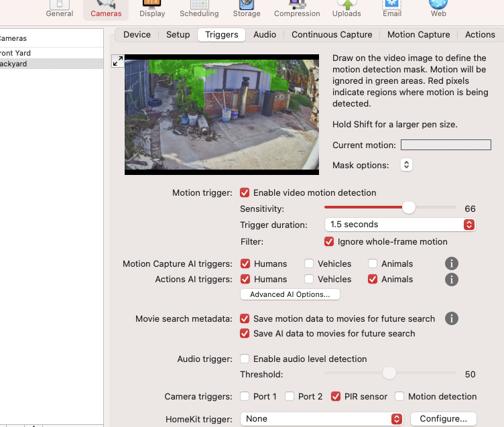Image resolution: width=504 pixels, height=427 pixels.
Task: Toggle Save motion data to movies
Action: pos(245,318)
